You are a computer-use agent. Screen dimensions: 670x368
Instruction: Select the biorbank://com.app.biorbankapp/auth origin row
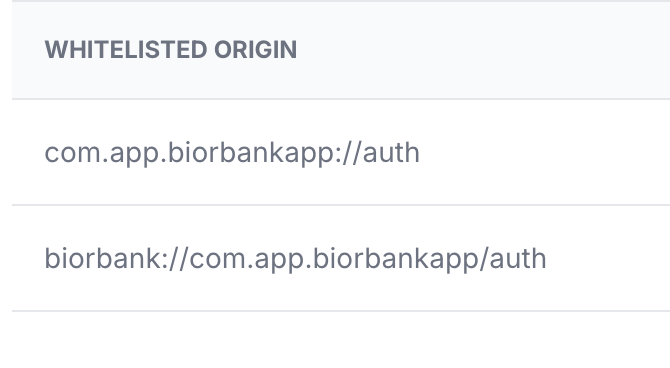(341, 259)
